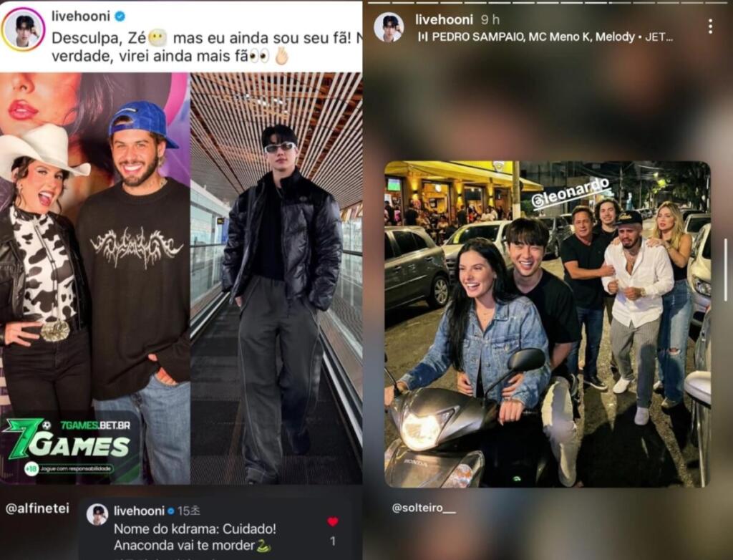733x560 pixels.
Task: Tap the Pedro Sampaio music track label
Action: (x=552, y=37)
